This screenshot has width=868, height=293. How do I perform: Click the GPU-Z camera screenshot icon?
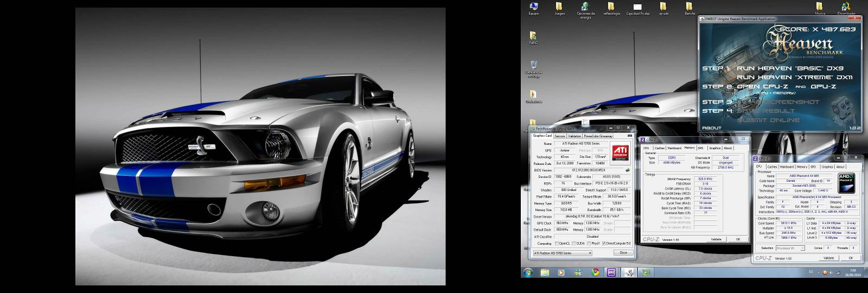tap(629, 136)
